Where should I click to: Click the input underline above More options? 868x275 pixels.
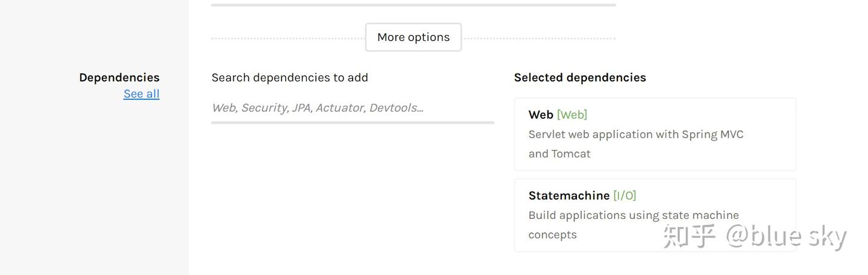coord(414,5)
